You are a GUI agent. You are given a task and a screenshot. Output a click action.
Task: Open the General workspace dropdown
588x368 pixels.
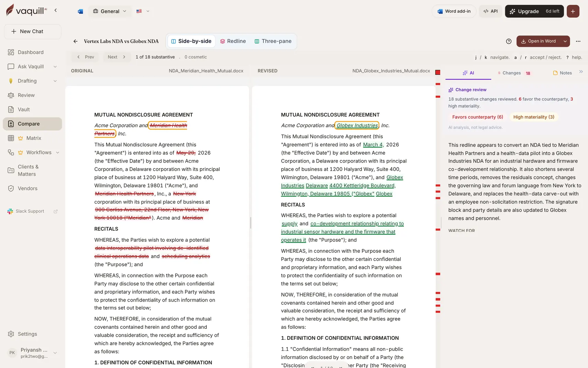[x=110, y=11]
